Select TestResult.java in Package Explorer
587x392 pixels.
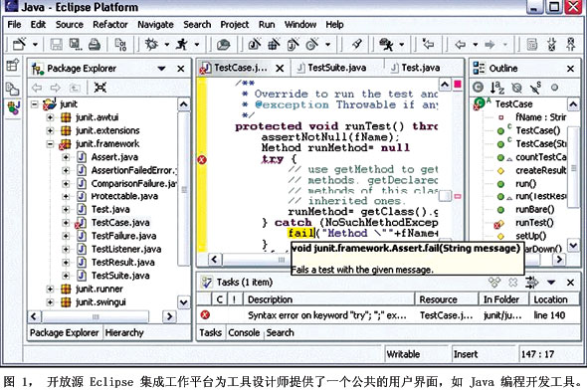click(122, 263)
